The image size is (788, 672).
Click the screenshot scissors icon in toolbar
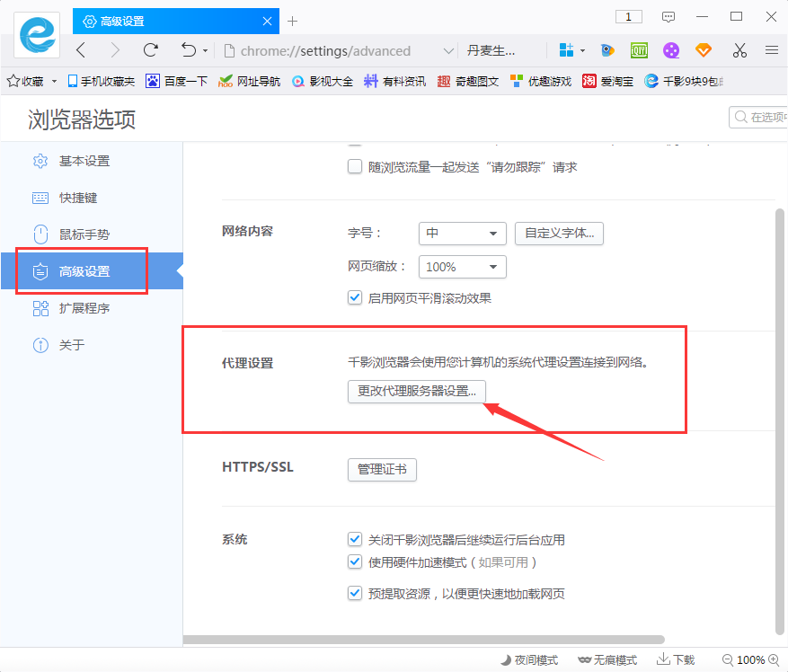pos(739,51)
